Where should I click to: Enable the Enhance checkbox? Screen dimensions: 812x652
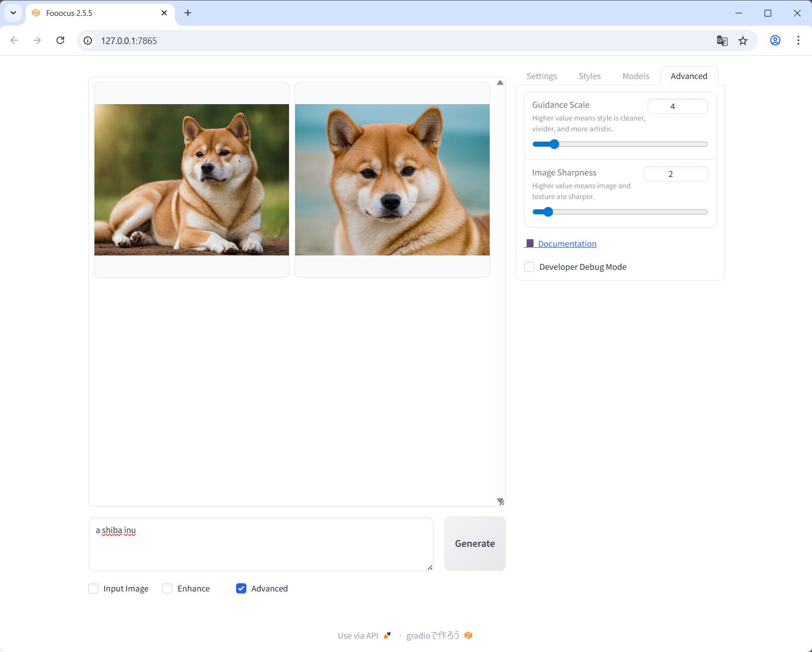coord(167,588)
